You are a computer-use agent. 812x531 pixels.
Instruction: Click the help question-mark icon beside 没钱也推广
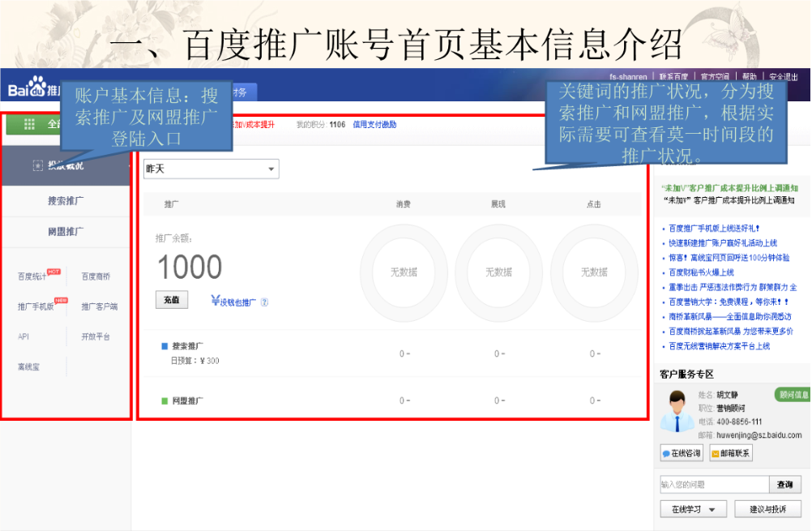[x=264, y=302]
